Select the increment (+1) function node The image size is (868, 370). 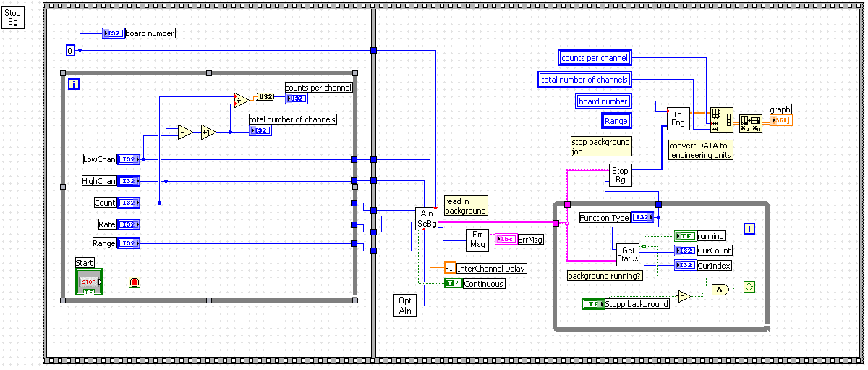pyautogui.click(x=208, y=132)
